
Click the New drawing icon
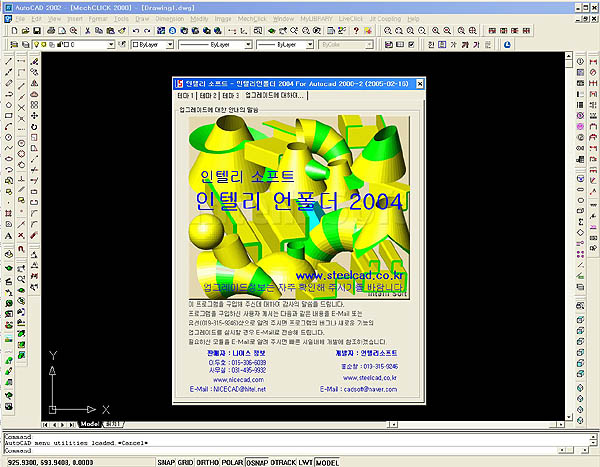(x=14, y=31)
